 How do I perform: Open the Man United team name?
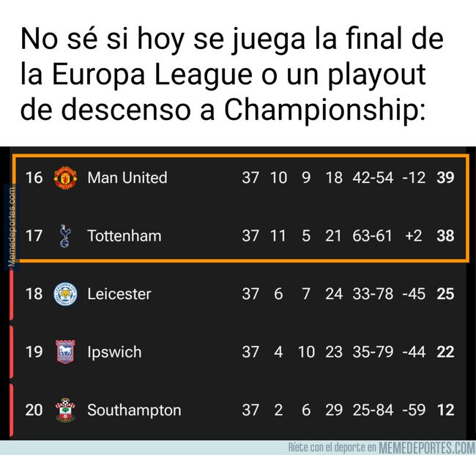pyautogui.click(x=127, y=178)
